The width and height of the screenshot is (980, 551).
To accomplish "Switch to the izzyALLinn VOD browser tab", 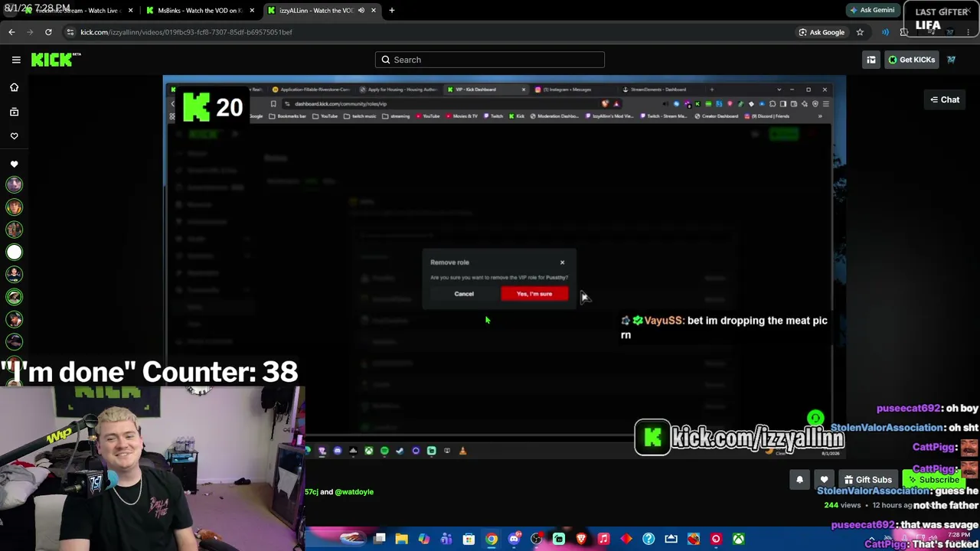I will (x=322, y=11).
